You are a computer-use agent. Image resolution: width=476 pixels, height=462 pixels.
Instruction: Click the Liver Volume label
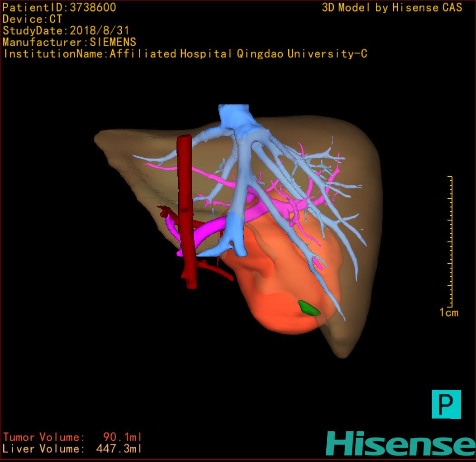[43, 449]
